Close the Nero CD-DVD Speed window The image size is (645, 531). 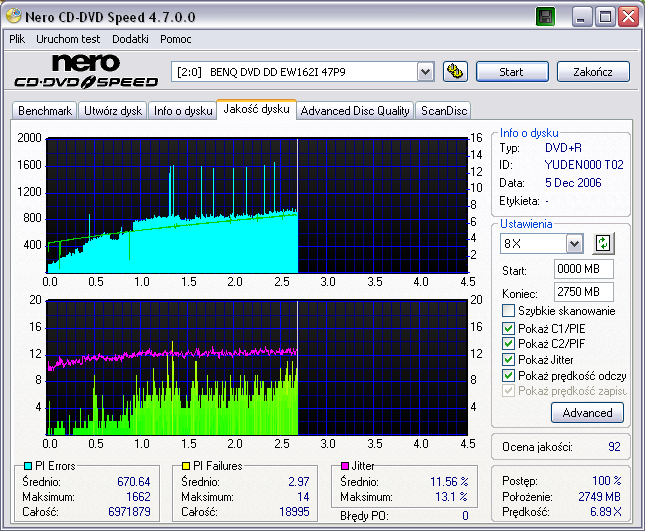(x=628, y=17)
